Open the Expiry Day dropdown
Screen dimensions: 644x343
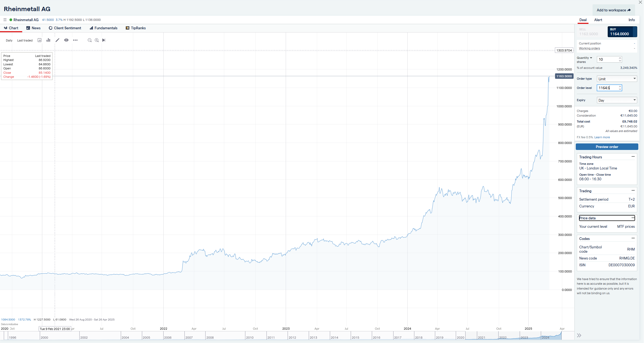tap(617, 100)
